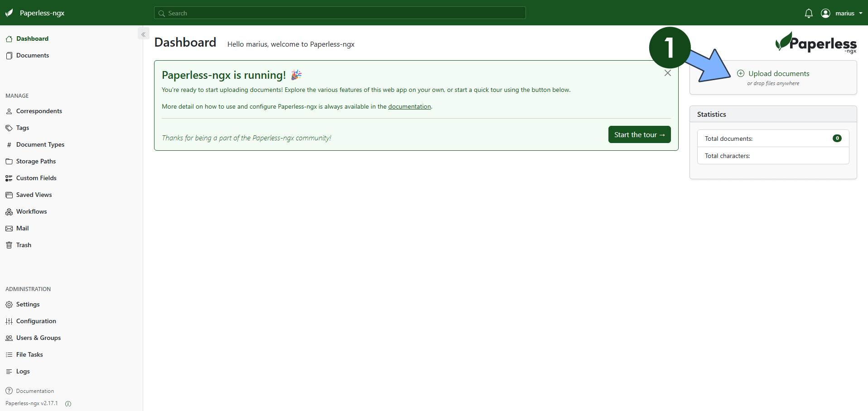This screenshot has height=411, width=868.
Task: Focus the Search input field
Action: 340,13
